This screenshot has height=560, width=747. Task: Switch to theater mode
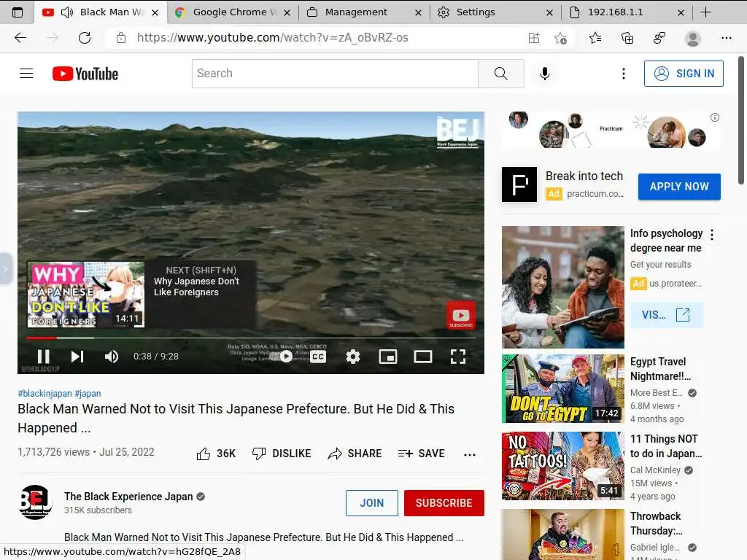[422, 356]
